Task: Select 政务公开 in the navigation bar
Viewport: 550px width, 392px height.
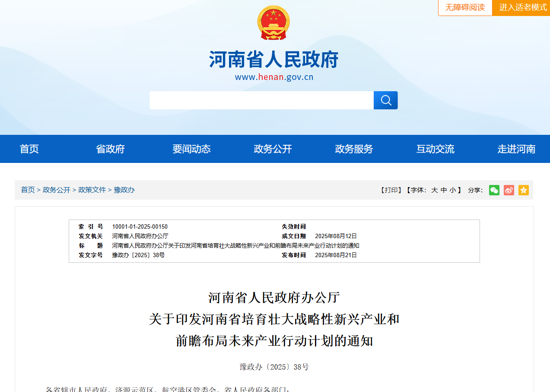Action: tap(273, 149)
